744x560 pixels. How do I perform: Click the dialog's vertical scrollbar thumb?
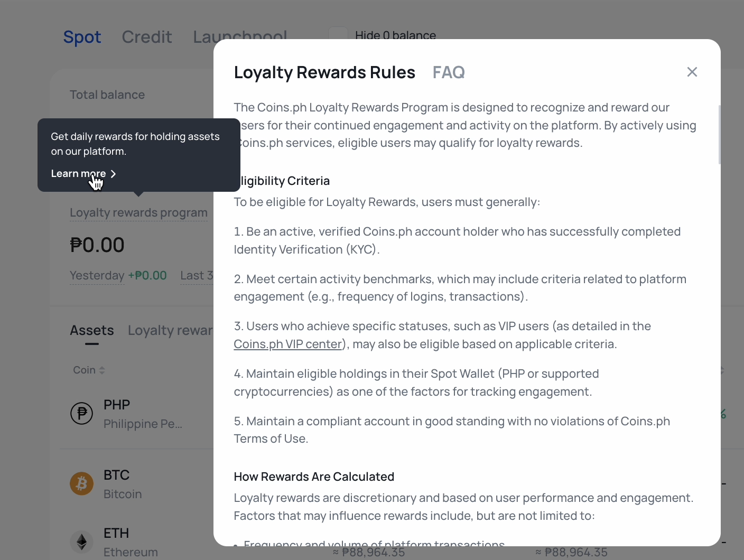719,135
